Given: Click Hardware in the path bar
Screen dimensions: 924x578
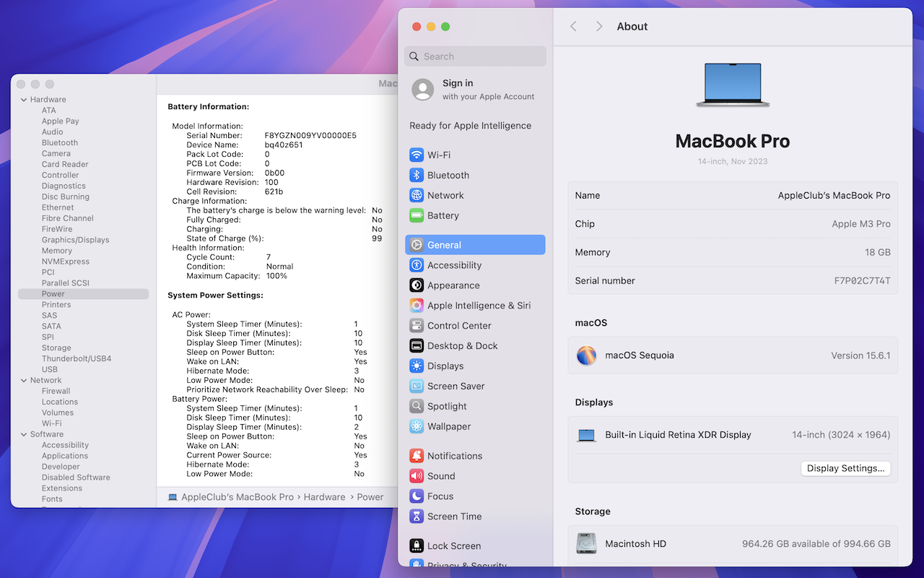Looking at the screenshot, I should tap(324, 497).
